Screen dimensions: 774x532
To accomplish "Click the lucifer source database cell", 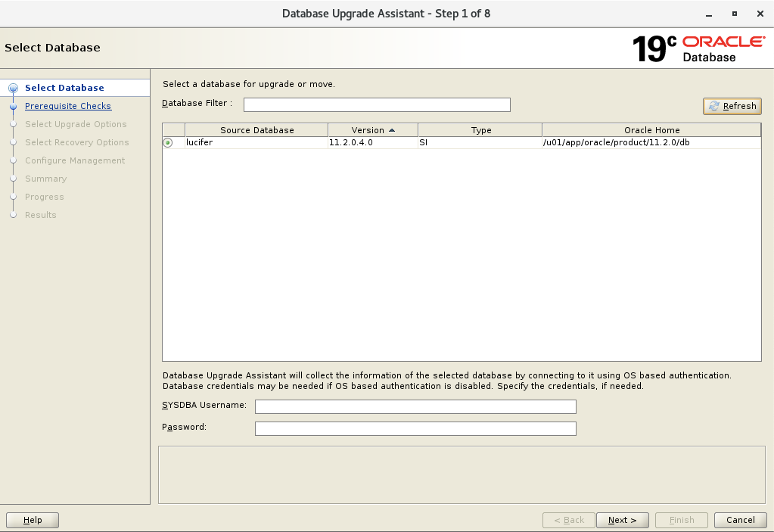I will point(256,142).
